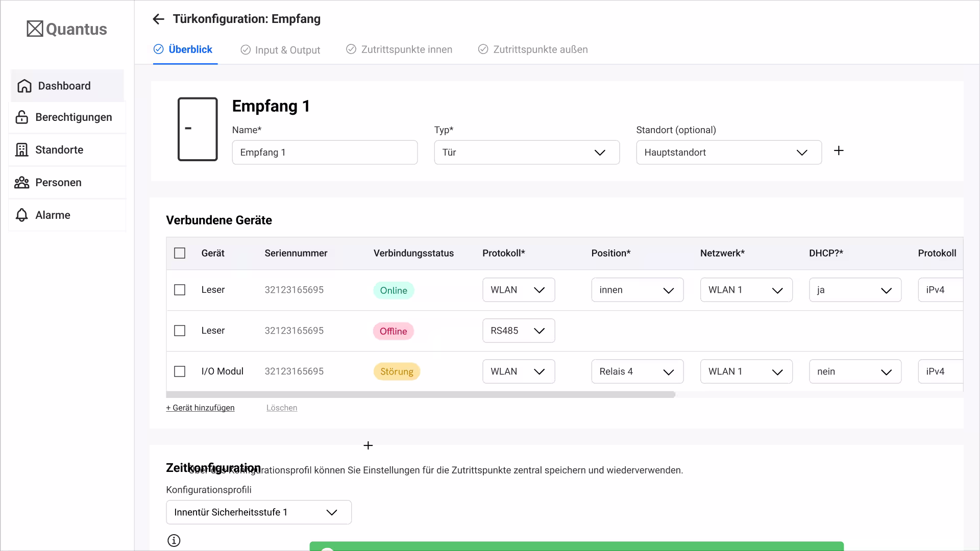This screenshot has width=980, height=551.
Task: Click the plus icon above Zeitkonfiguration
Action: point(368,445)
